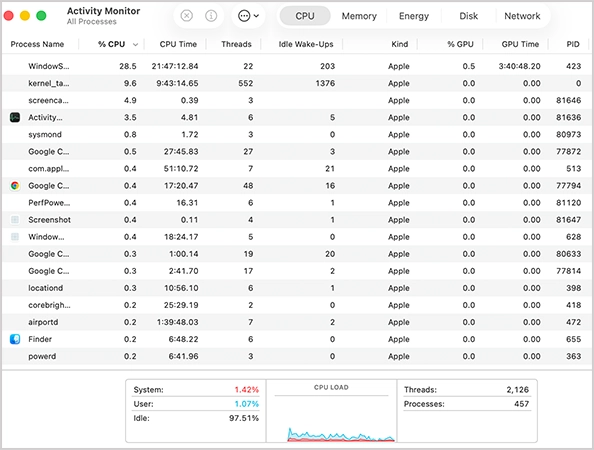The image size is (594, 450).
Task: Click the inspect process info icon
Action: 211,16
